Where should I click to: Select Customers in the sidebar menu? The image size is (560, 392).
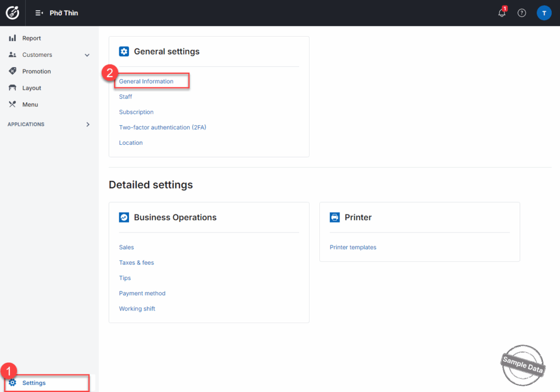pos(37,55)
